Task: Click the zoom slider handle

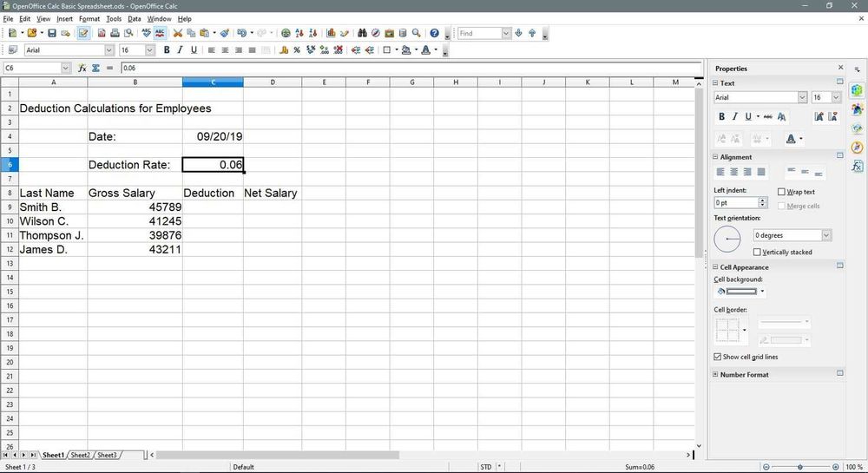Action: click(x=800, y=467)
